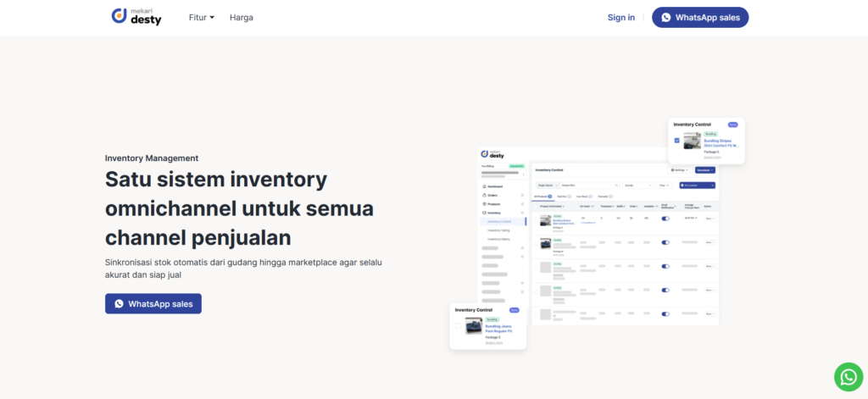
Task: Select Inventory Taking in preview sidebar
Action: pos(498,230)
